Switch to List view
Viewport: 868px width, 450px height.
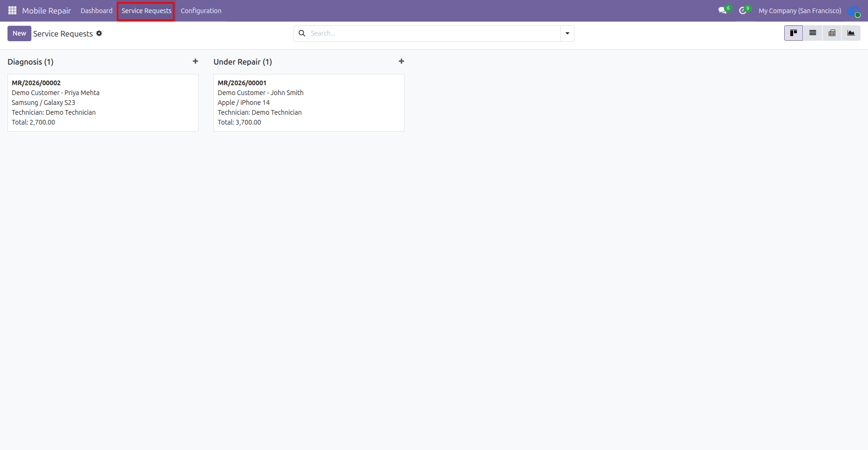click(813, 33)
